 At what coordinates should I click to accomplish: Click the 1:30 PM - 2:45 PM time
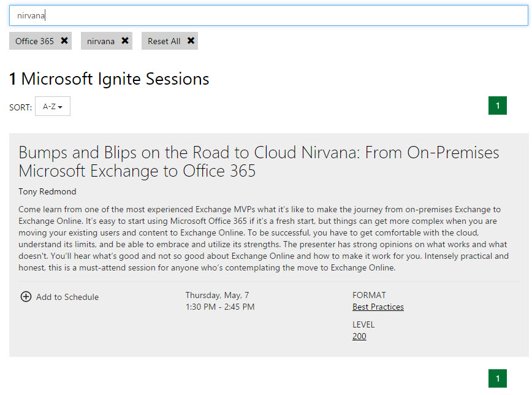219,307
